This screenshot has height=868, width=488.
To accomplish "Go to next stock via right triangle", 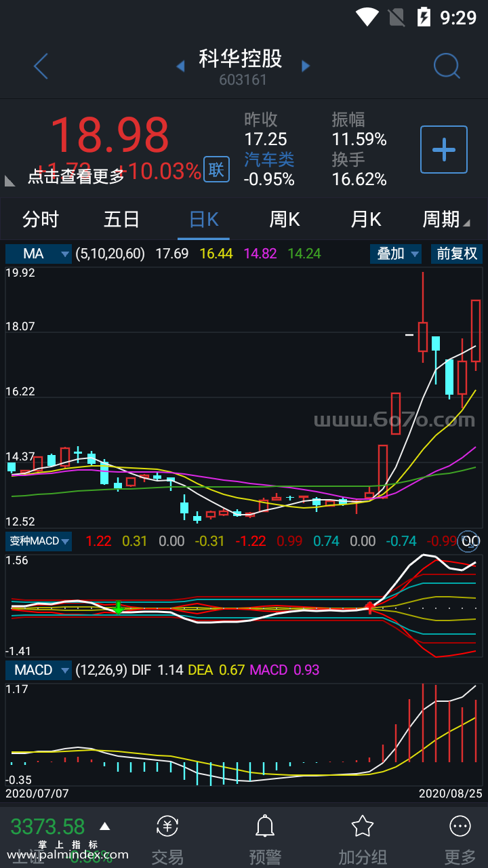I will [306, 66].
